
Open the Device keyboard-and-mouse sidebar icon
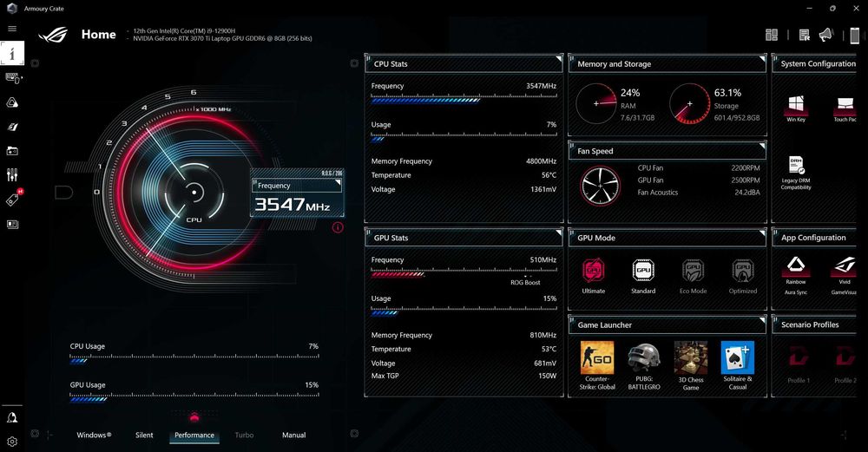click(x=12, y=78)
